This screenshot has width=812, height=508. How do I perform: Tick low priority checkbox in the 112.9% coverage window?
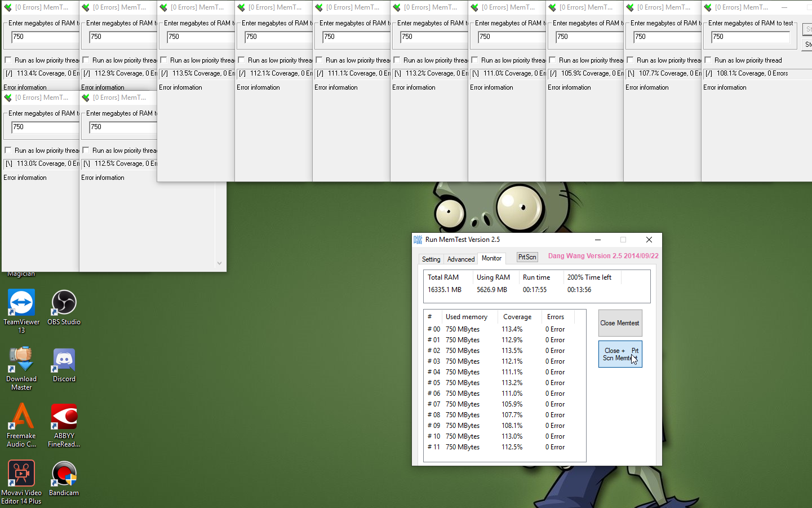[x=86, y=60]
